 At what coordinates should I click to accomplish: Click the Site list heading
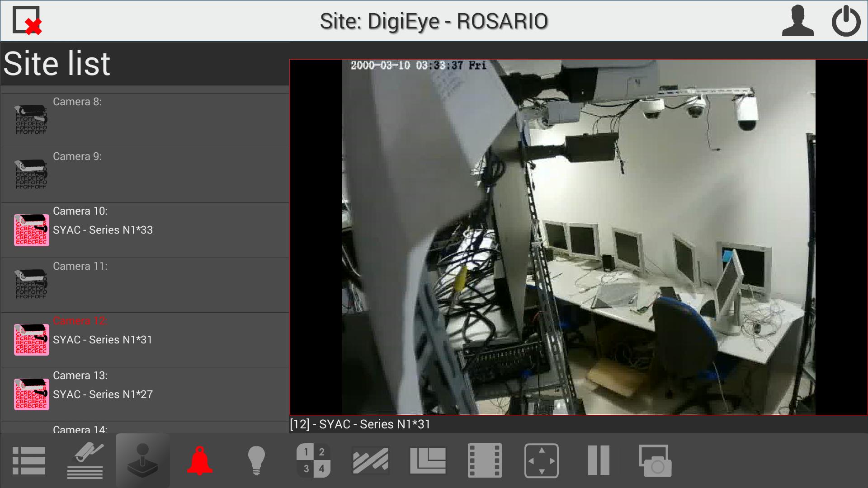57,63
